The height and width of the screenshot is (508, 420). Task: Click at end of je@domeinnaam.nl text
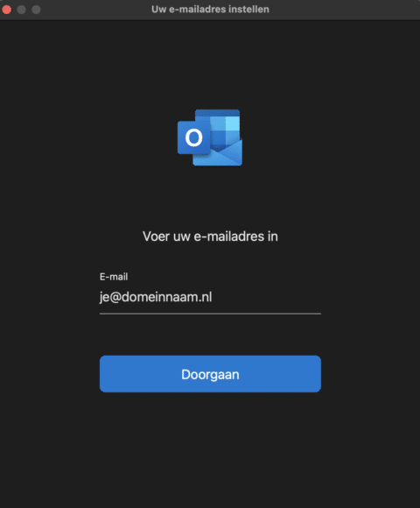[213, 297]
